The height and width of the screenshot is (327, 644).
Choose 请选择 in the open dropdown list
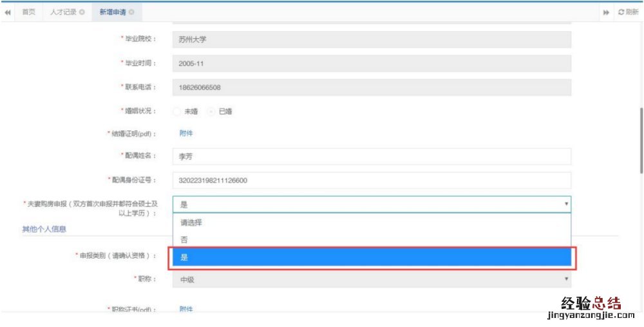[372, 223]
